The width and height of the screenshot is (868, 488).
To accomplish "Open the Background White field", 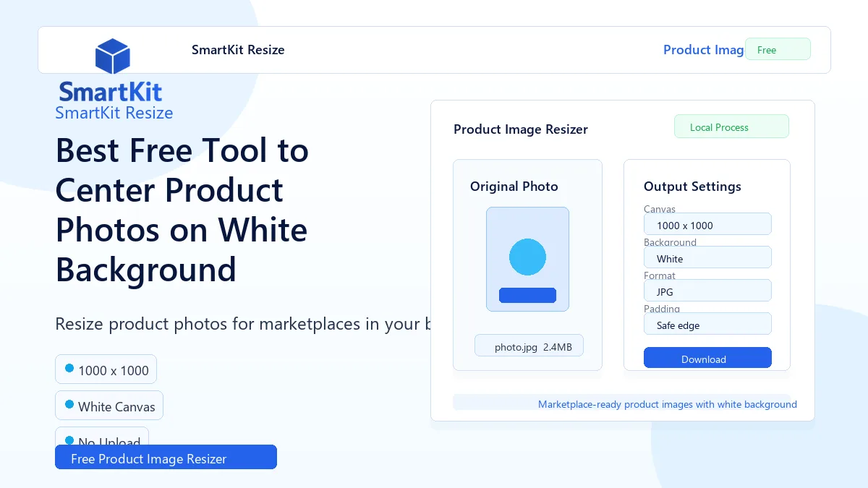I will tap(707, 257).
